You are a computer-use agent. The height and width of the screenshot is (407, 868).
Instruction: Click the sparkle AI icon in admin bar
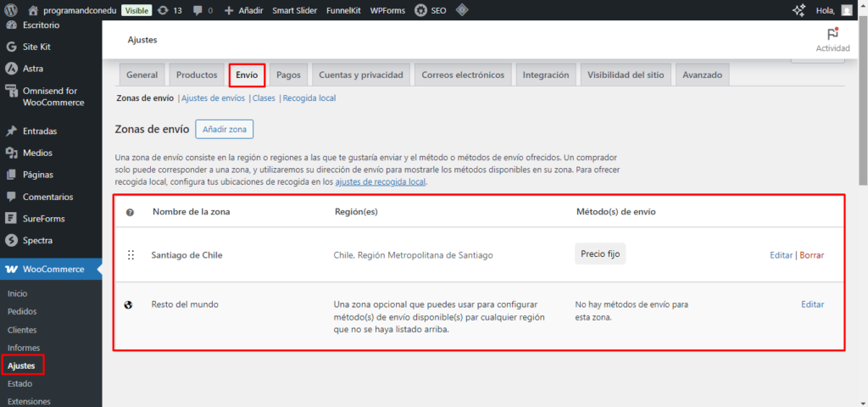[x=798, y=10]
